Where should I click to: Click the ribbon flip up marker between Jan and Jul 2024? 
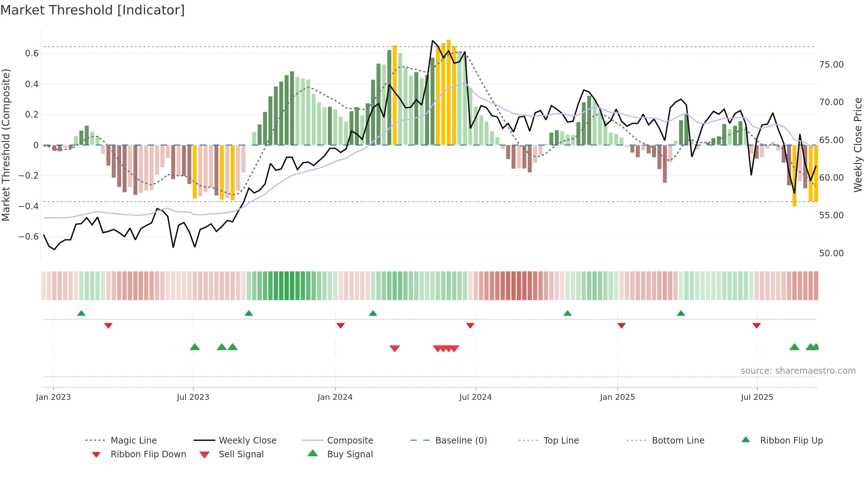pyautogui.click(x=373, y=313)
